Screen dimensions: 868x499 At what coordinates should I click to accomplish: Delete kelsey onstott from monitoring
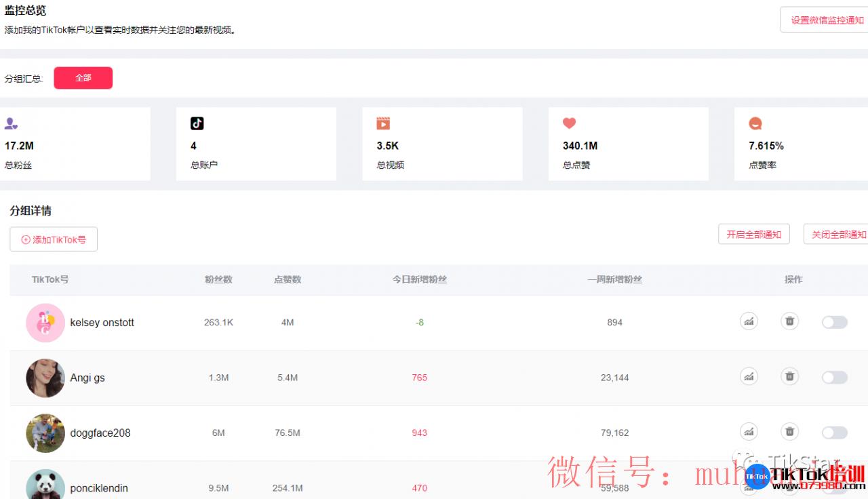[789, 321]
